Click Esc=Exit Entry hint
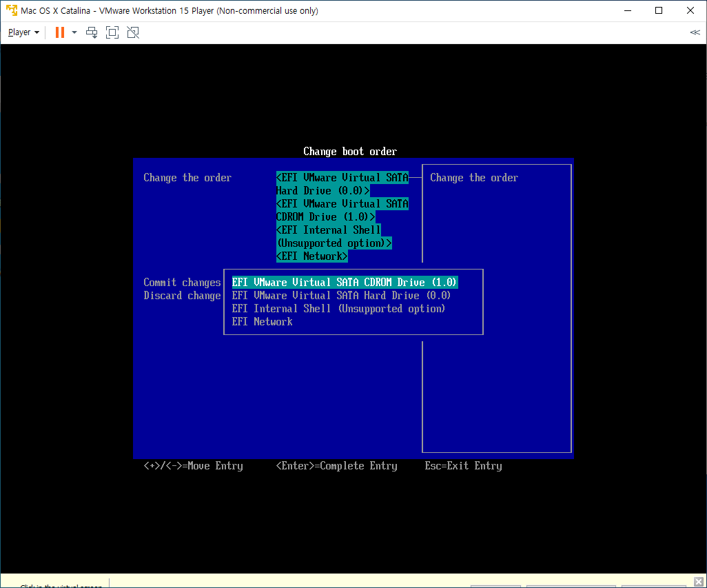The height and width of the screenshot is (588, 707). pos(463,466)
